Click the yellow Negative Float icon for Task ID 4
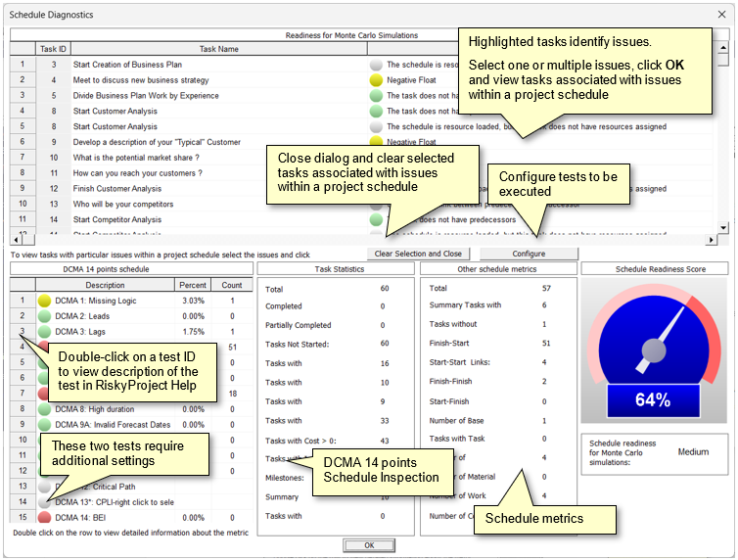This screenshot has height=560, width=738. coord(376,80)
